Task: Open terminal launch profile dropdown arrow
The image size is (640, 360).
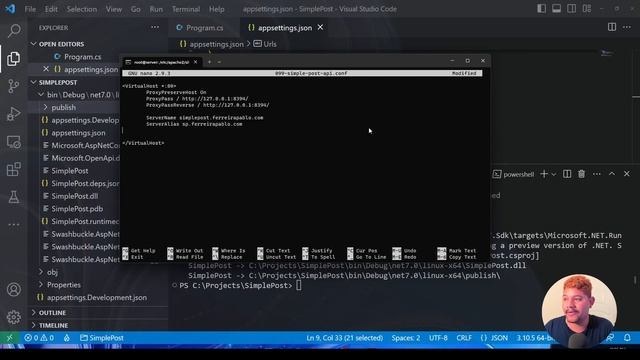Action: pyautogui.click(x=554, y=174)
